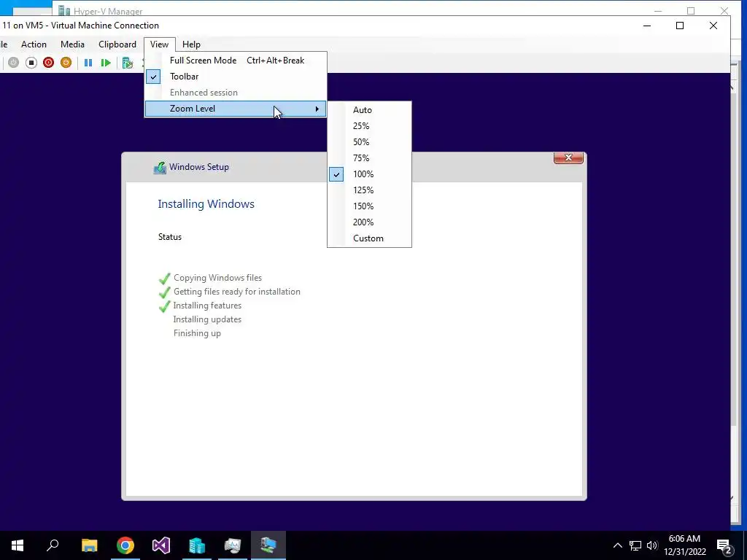Click the 'Installing Windows' heading
The height and width of the screenshot is (560, 747).
(206, 204)
